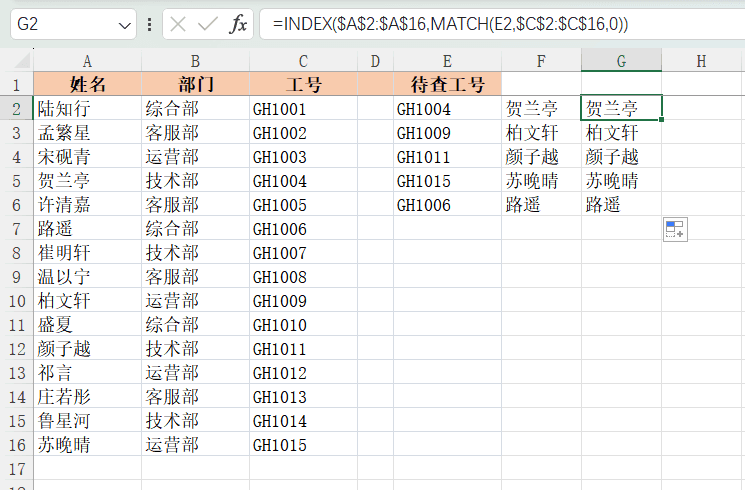
Task: Open the Insert Function fx dialog
Action: (238, 24)
